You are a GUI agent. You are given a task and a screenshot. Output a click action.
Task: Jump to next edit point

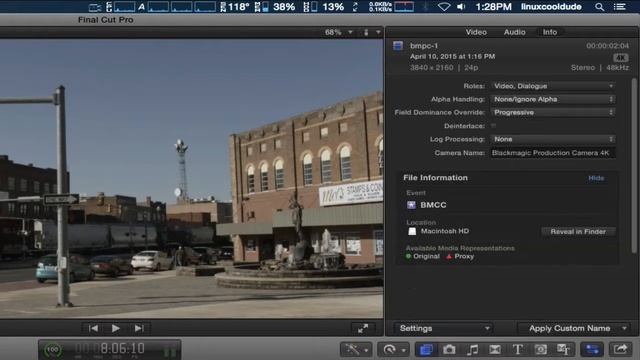point(139,328)
